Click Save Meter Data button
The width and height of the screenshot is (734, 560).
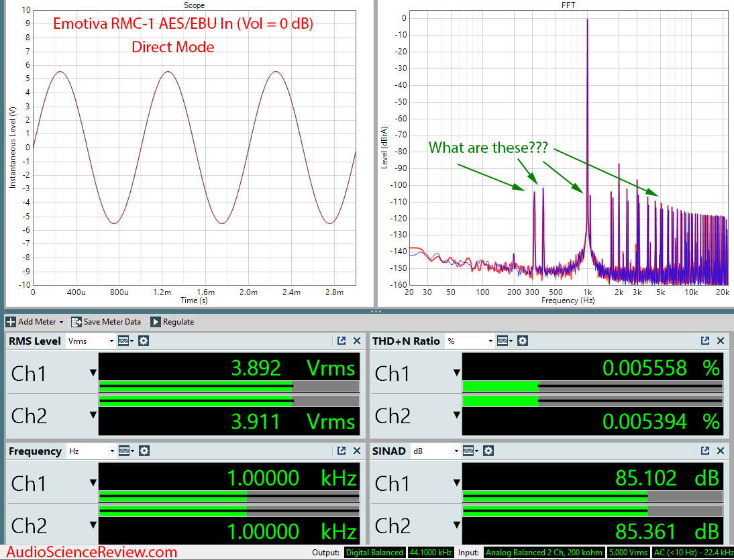(x=106, y=322)
